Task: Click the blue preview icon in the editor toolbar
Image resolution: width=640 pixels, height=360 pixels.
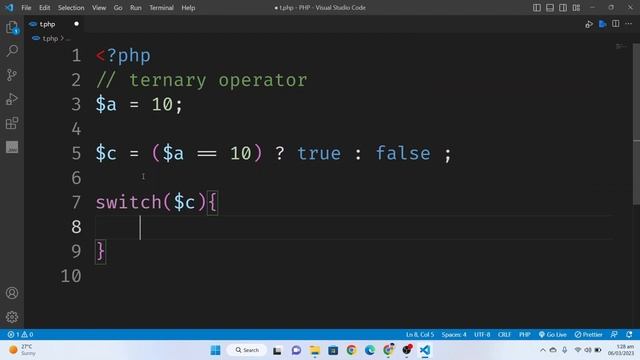Action: [602, 24]
